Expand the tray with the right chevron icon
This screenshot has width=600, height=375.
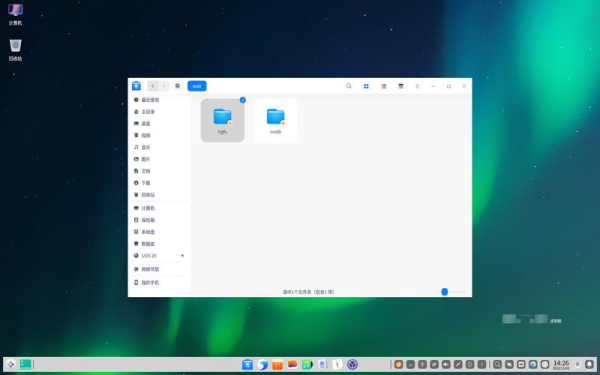tap(482, 364)
